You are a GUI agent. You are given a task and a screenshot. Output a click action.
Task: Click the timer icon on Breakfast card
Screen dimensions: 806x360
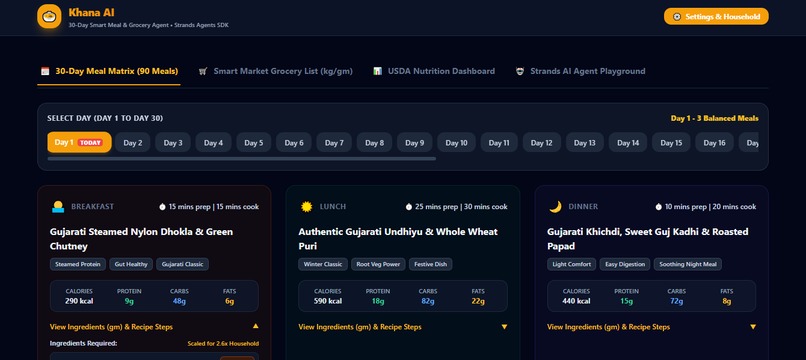[162, 207]
